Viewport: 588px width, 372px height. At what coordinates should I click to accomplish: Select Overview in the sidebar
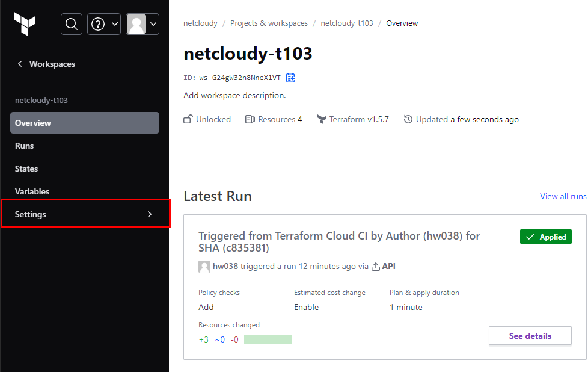(85, 123)
